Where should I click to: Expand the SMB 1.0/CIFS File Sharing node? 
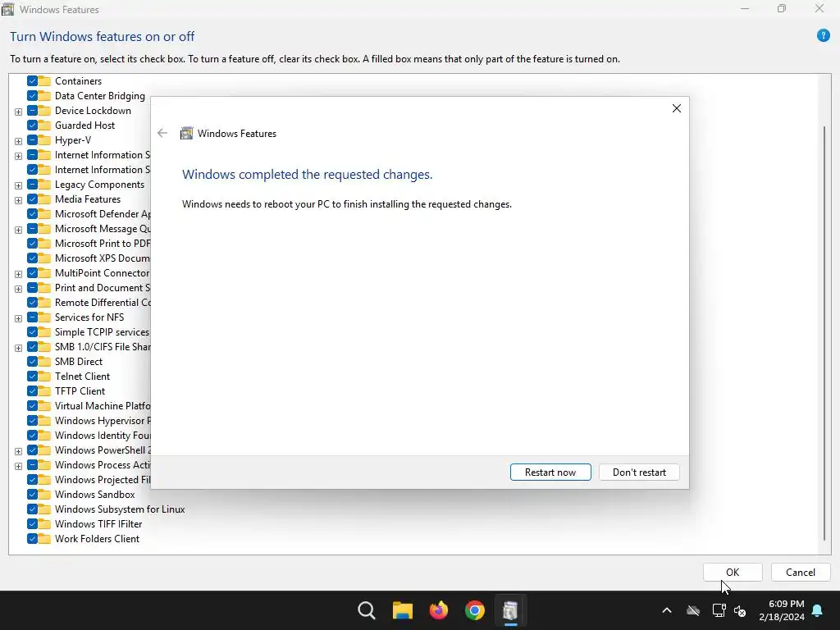click(x=18, y=348)
